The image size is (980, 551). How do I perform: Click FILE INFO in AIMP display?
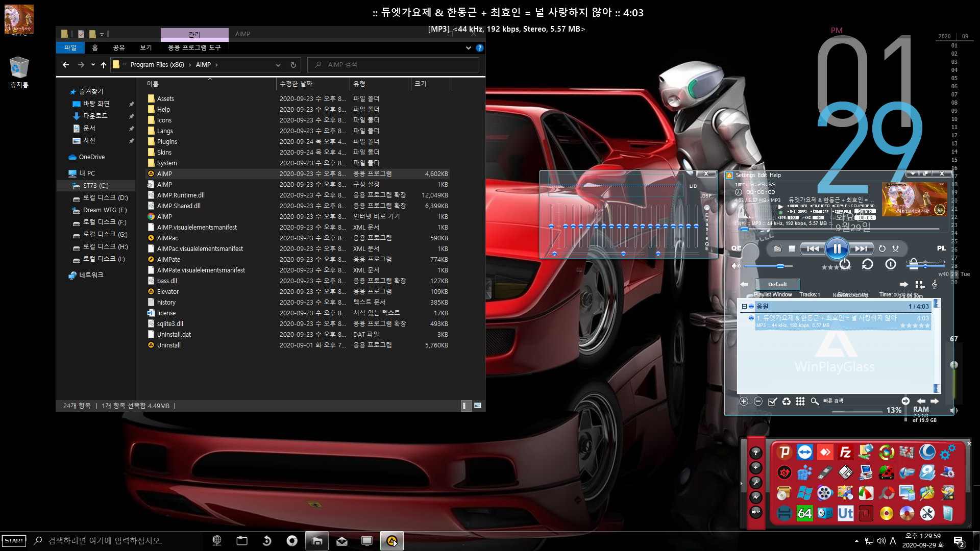point(820,206)
